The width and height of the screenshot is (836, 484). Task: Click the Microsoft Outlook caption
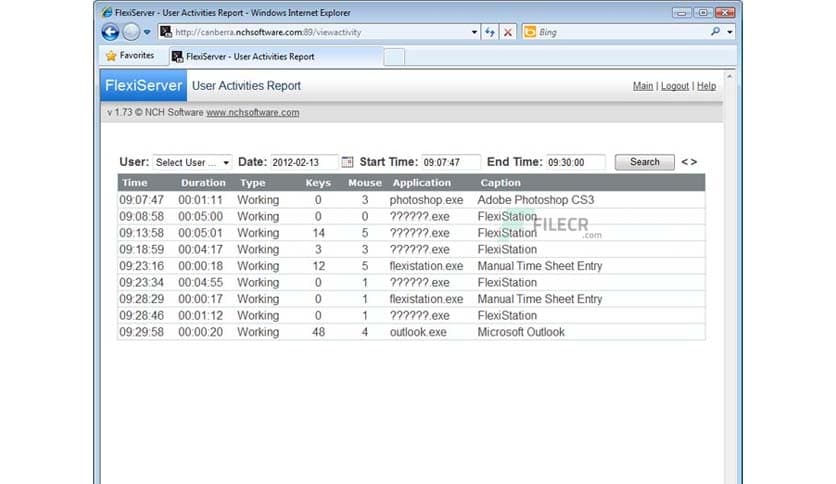coord(521,332)
